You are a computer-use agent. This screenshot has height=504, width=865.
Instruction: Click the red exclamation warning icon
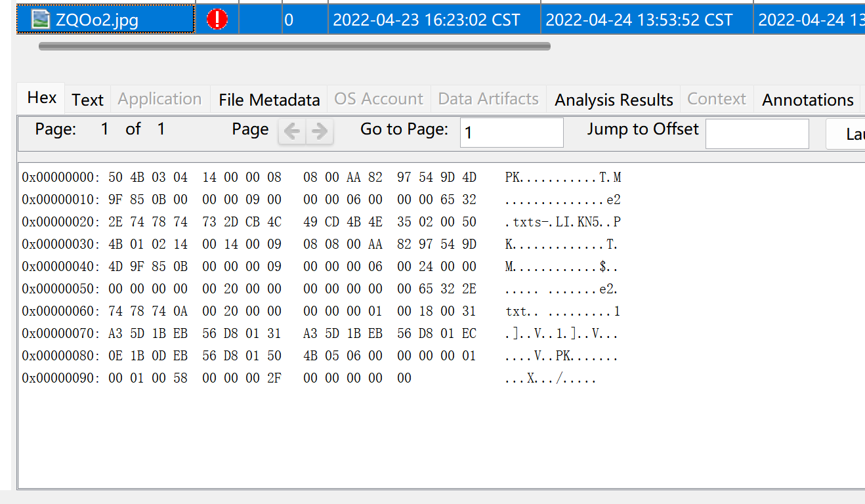217,20
